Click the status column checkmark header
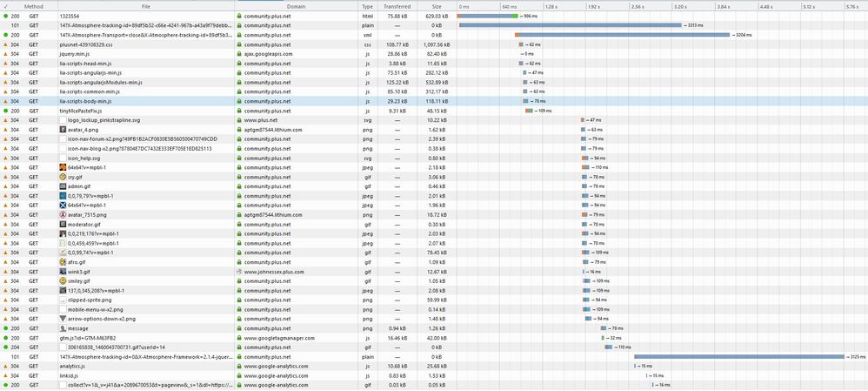This screenshot has width=868, height=391. (6, 6)
